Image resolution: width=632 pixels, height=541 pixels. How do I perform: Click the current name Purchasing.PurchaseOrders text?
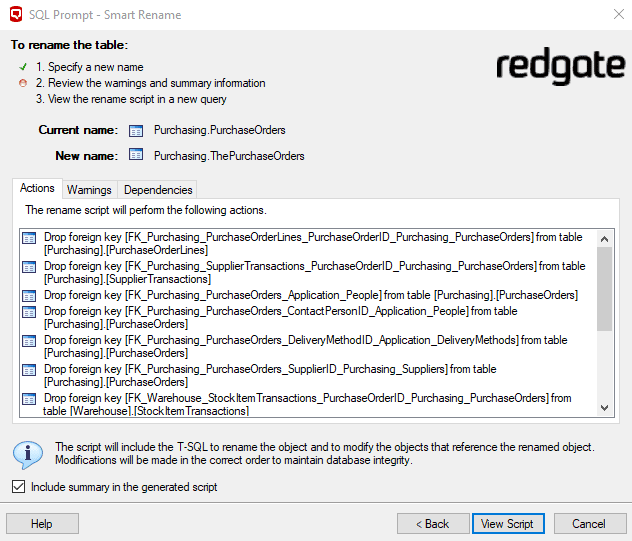[x=220, y=130]
